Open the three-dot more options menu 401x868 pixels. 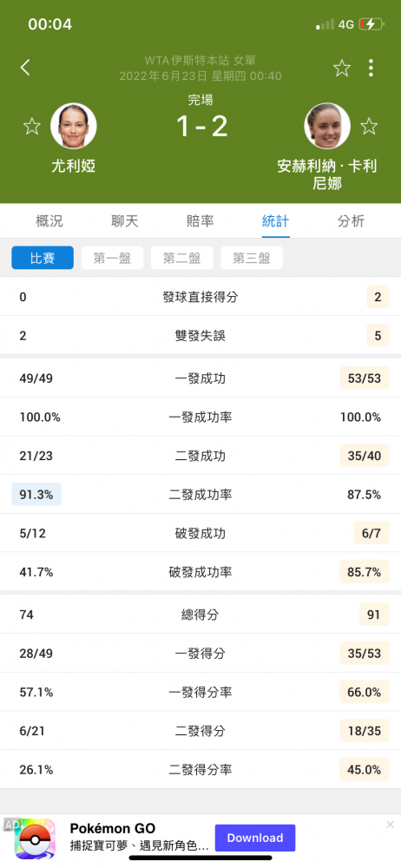(x=371, y=68)
